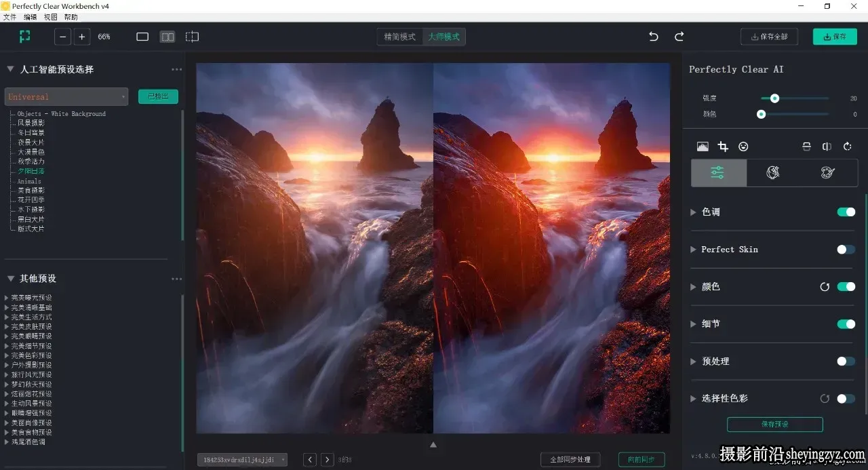The image size is (868, 470).
Task: Switch to 精简模式 tab
Action: (400, 37)
